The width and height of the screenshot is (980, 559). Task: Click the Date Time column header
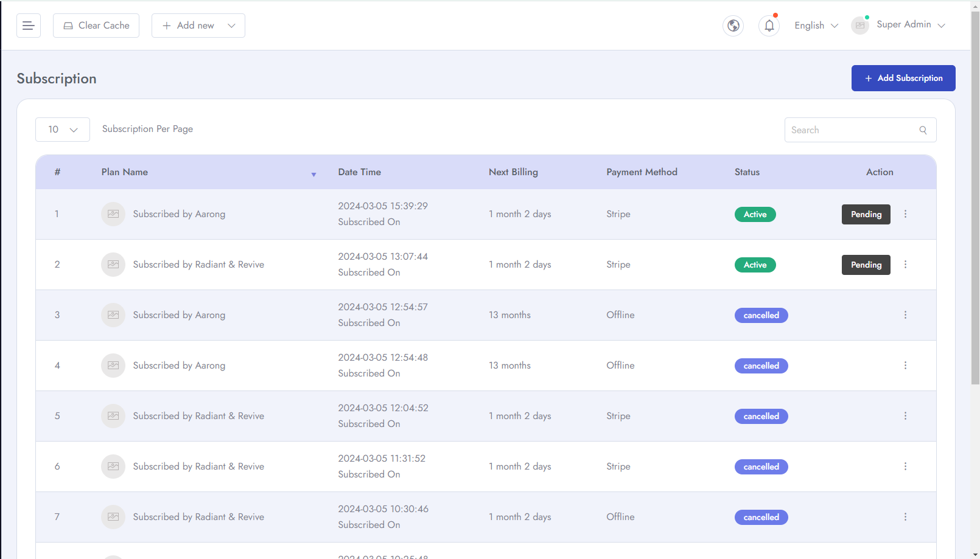(360, 172)
